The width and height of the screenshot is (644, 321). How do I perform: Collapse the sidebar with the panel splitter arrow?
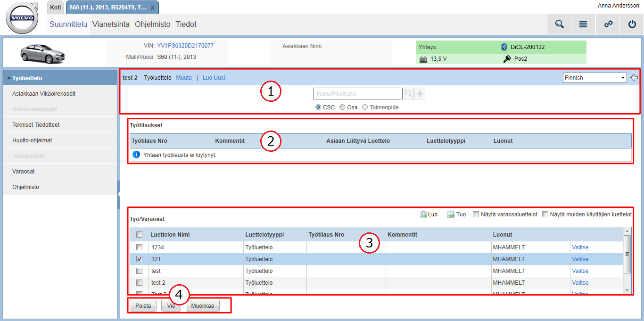point(119,194)
